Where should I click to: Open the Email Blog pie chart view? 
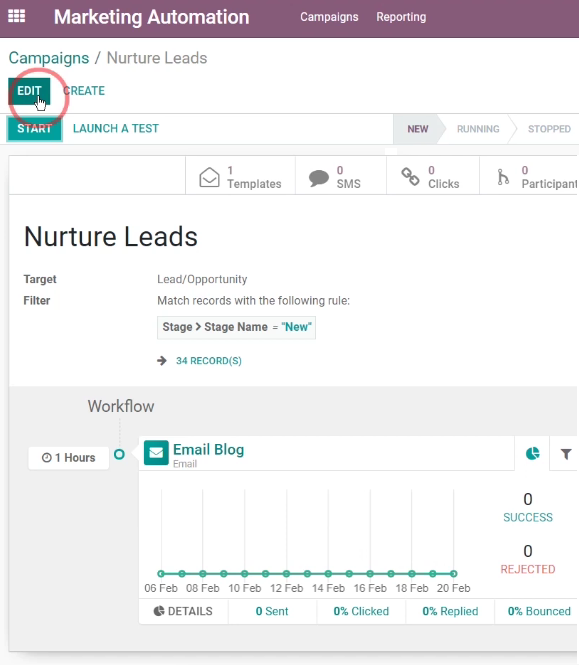[x=532, y=453]
